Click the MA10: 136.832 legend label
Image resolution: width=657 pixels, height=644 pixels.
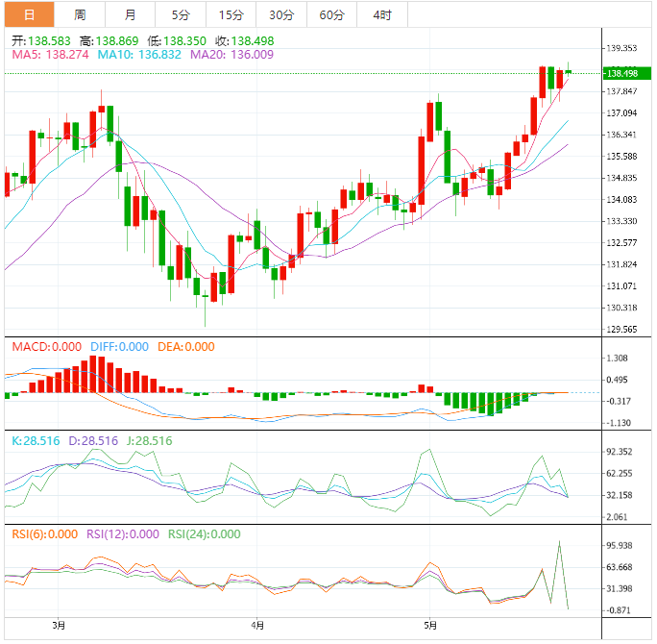[x=134, y=56]
